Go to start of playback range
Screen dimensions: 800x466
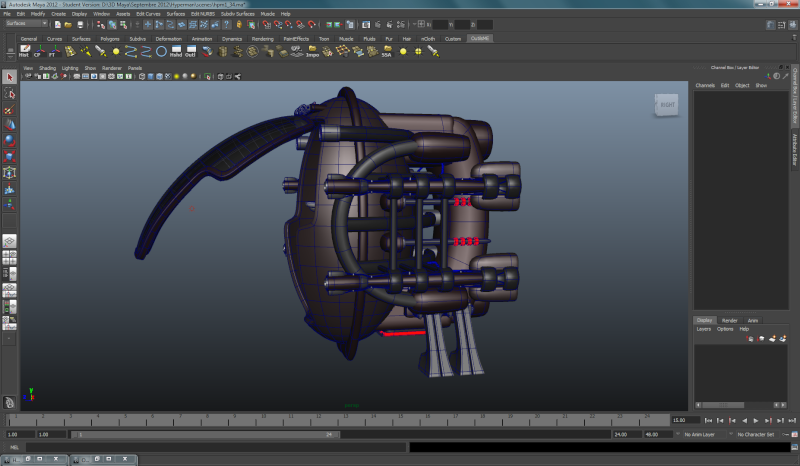coord(708,421)
